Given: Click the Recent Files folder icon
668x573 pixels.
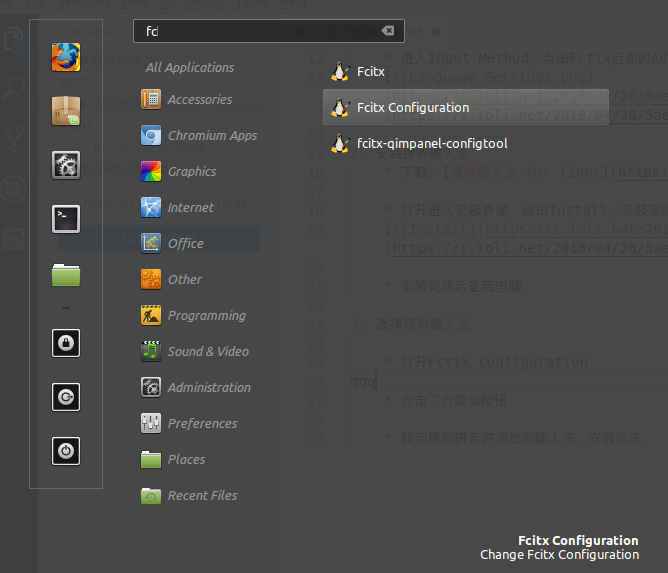Looking at the screenshot, I should [151, 495].
